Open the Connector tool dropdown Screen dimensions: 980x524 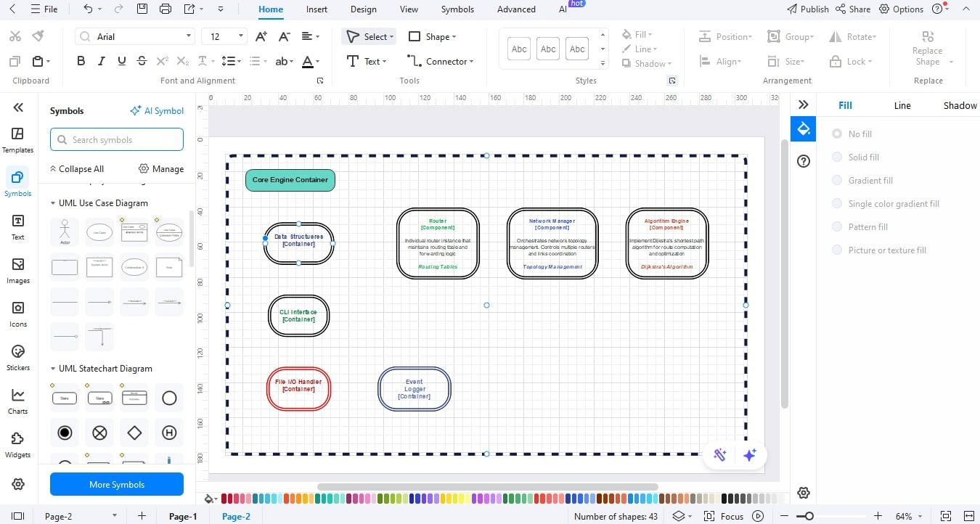[x=471, y=61]
